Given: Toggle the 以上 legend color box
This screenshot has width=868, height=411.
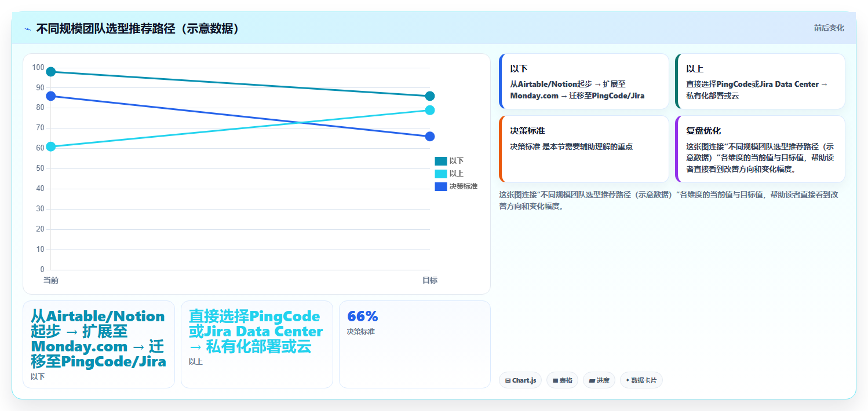Looking at the screenshot, I should 441,174.
